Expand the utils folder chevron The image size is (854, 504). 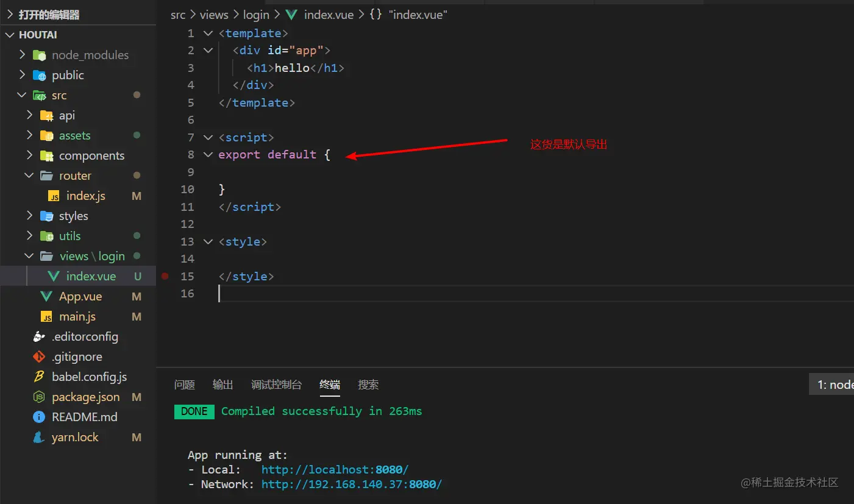[29, 236]
